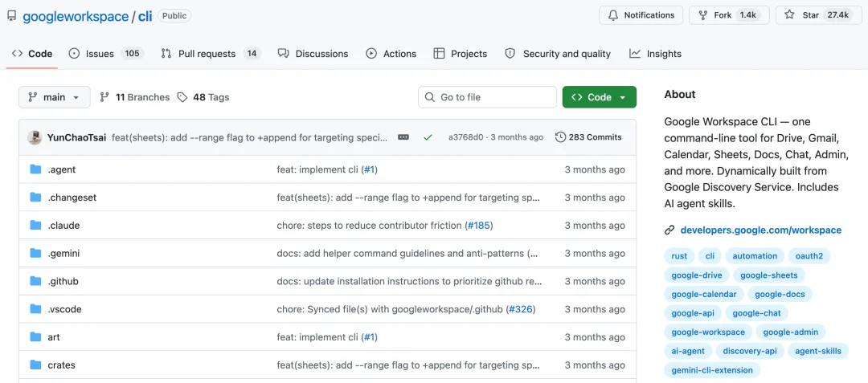Open the crates folder

tap(61, 365)
